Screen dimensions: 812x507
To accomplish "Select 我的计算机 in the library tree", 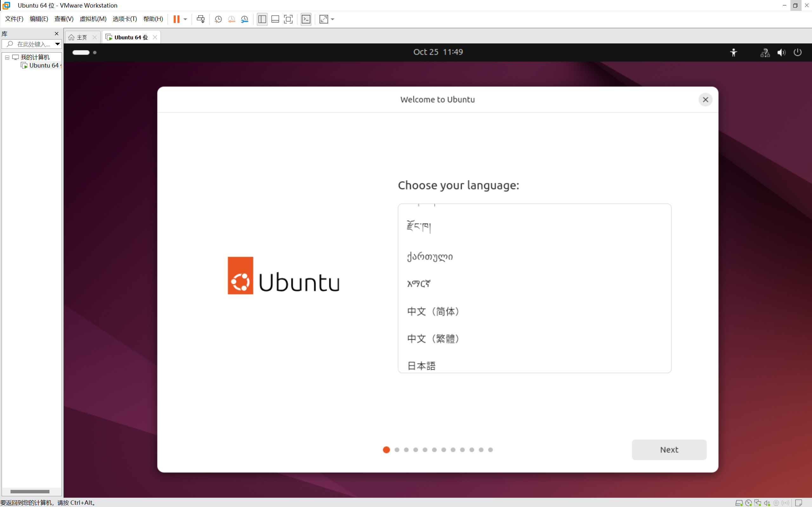I will pos(35,57).
